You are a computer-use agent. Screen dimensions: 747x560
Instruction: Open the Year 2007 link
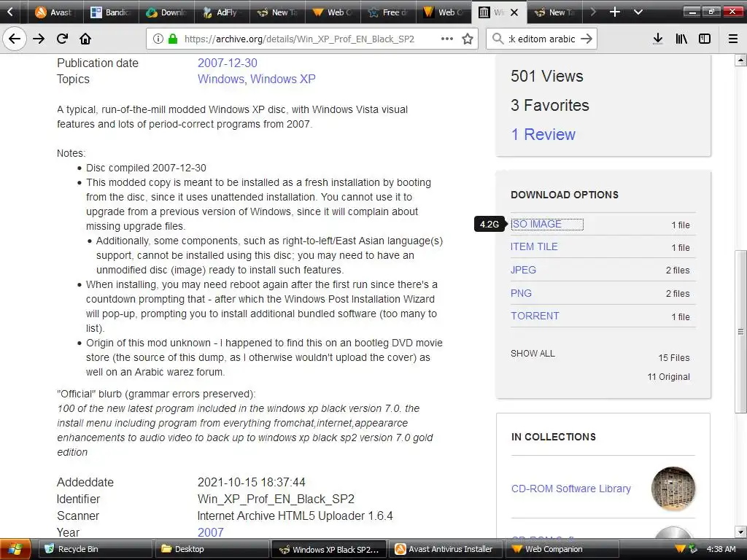click(211, 532)
